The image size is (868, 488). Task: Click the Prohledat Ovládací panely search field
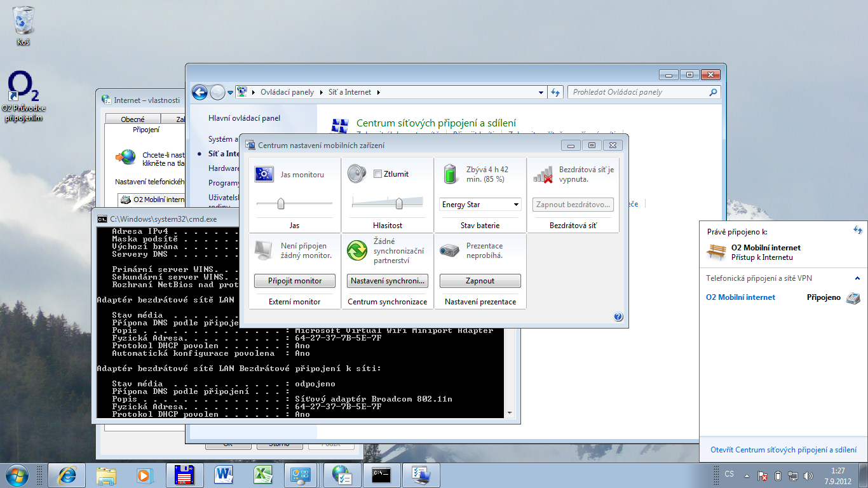[639, 92]
